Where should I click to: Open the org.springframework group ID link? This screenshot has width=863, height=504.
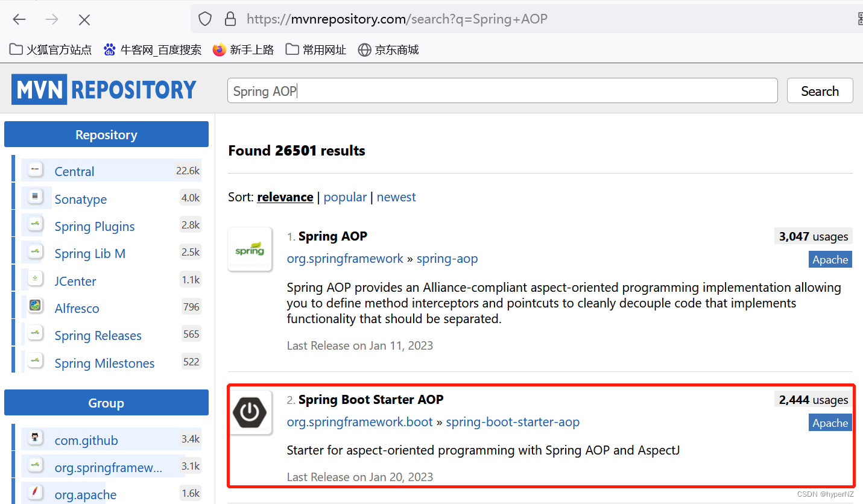(345, 259)
